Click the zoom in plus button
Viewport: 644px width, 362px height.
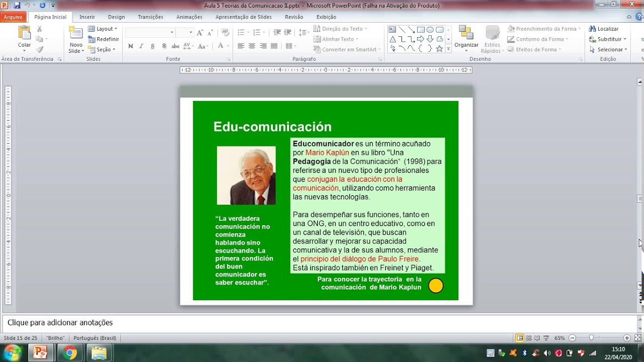627,338
